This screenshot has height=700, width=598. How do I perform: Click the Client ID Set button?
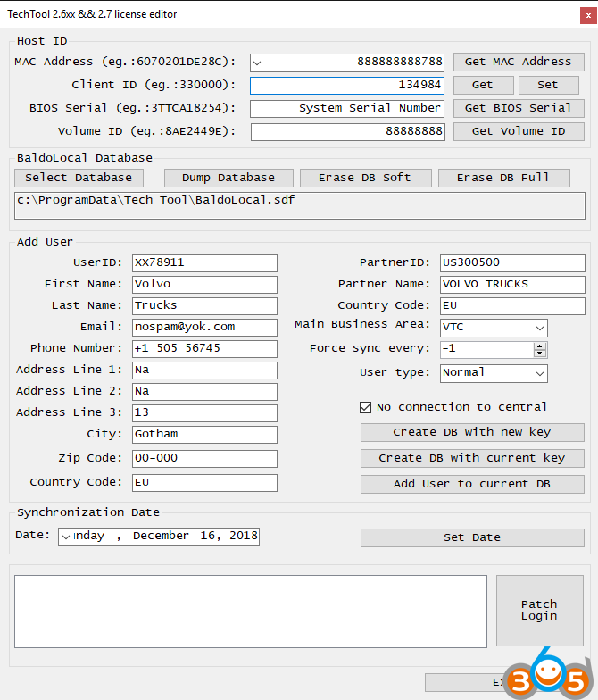click(548, 85)
